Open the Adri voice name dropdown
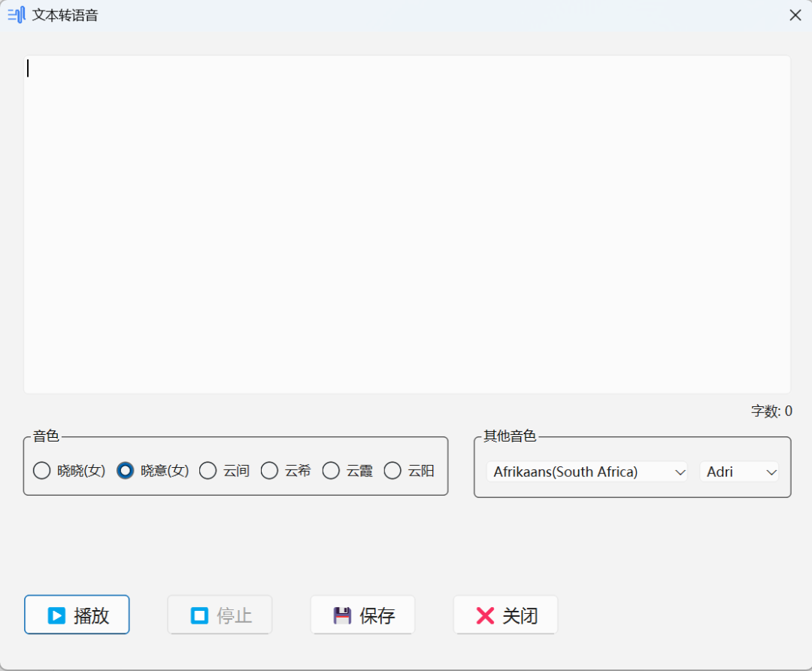Screen dimensions: 812x671 pyautogui.click(x=739, y=472)
